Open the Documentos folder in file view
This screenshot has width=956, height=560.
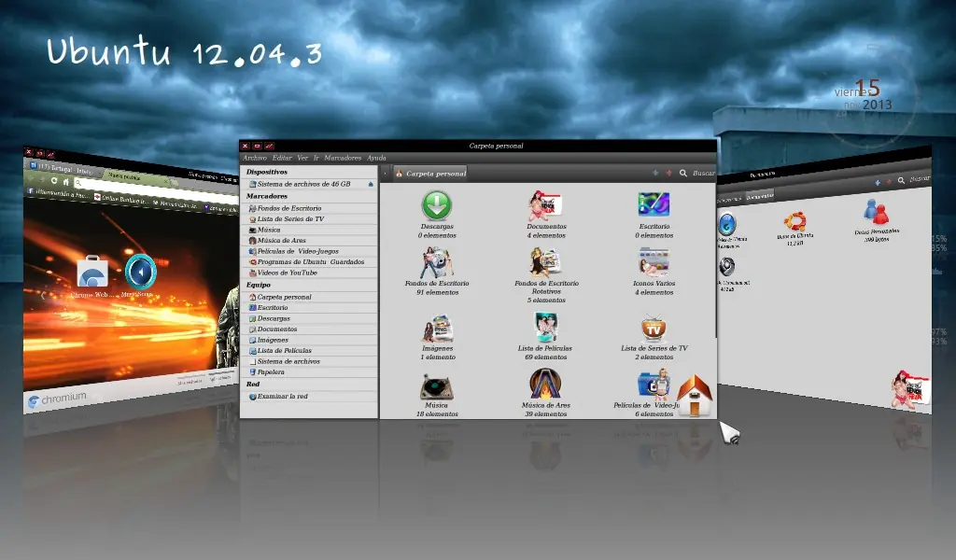point(545,206)
